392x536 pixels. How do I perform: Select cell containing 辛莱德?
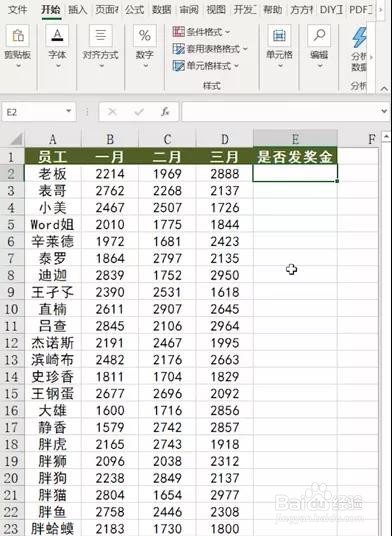(x=52, y=242)
